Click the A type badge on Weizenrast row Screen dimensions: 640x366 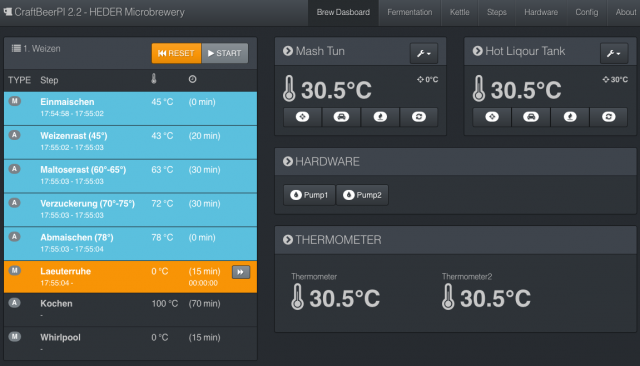tap(15, 135)
